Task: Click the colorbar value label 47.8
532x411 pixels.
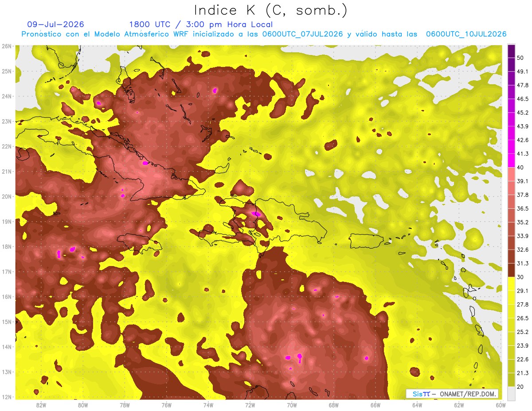Action: coord(522,85)
